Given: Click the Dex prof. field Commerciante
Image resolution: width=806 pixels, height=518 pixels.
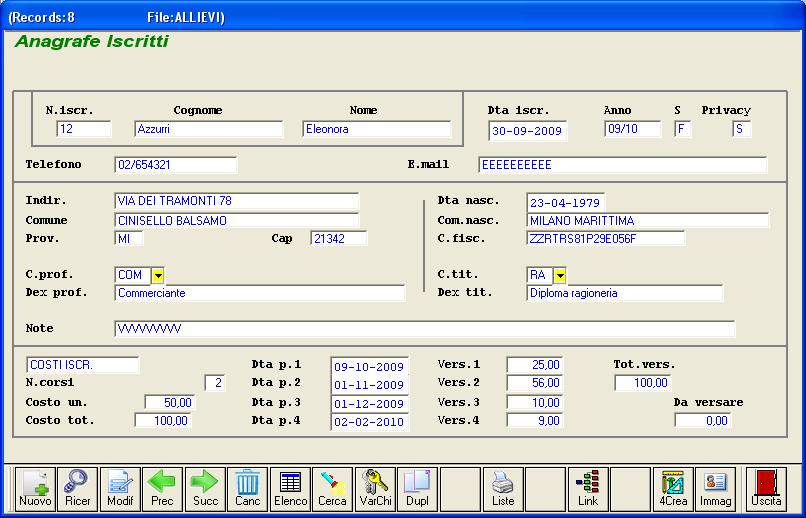Looking at the screenshot, I should [260, 293].
